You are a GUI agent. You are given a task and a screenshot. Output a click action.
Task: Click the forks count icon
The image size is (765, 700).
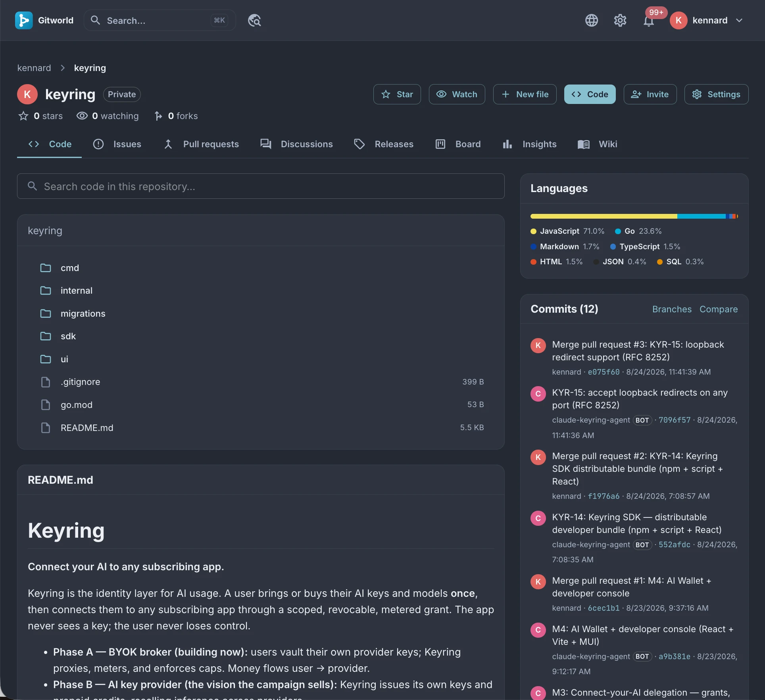tap(158, 116)
